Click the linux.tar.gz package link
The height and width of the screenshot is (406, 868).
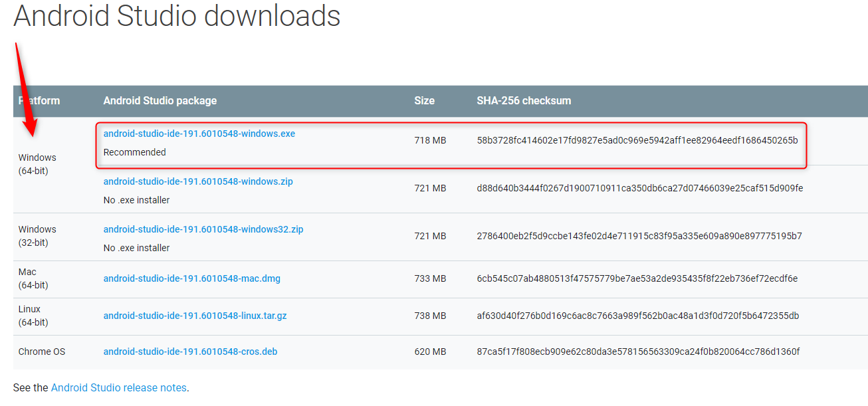tap(195, 316)
